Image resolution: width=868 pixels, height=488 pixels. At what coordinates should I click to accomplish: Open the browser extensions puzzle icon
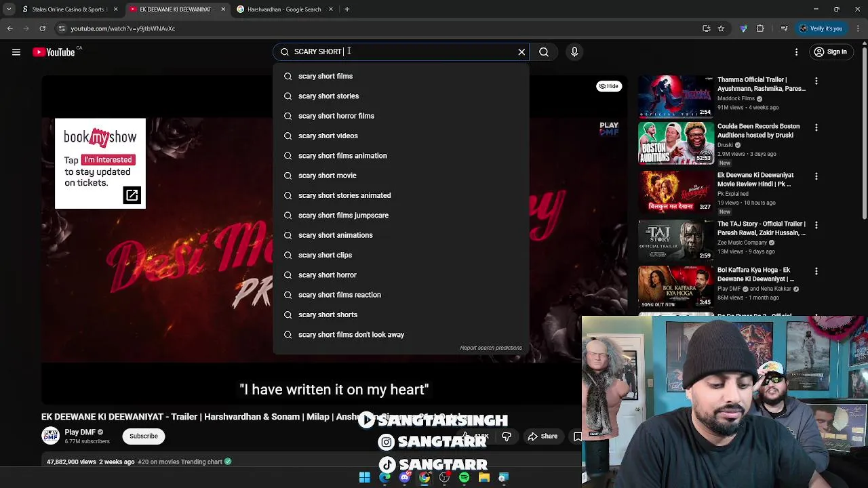tap(760, 28)
